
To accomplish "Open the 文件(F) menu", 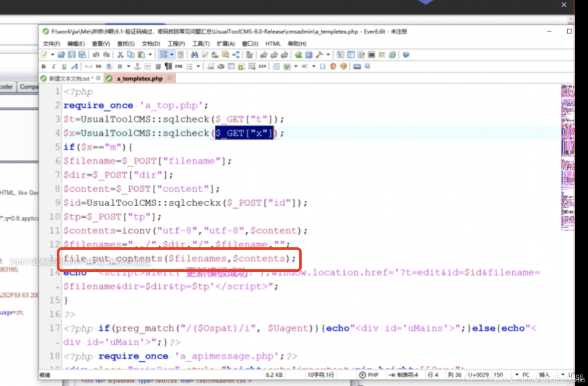I will (x=51, y=43).
